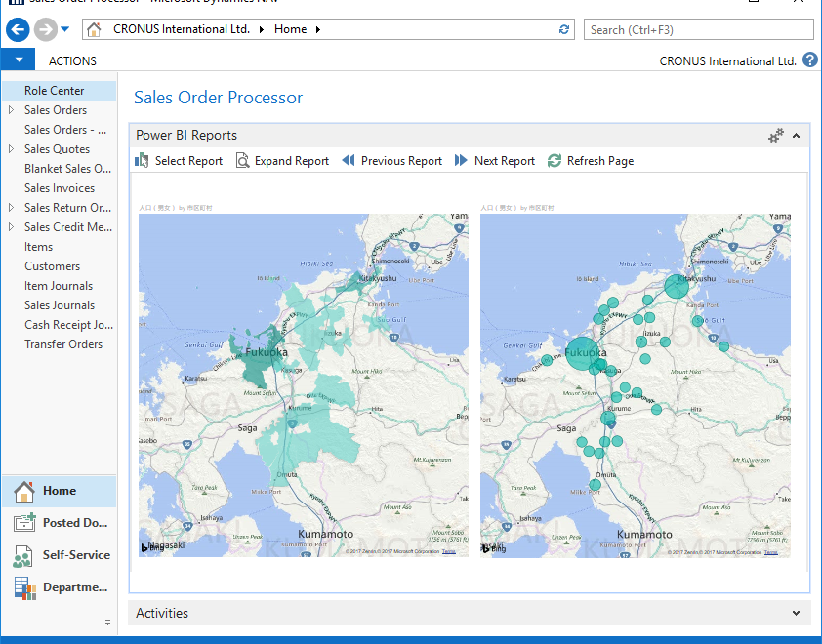Click Terms link on the filled map

[449, 551]
